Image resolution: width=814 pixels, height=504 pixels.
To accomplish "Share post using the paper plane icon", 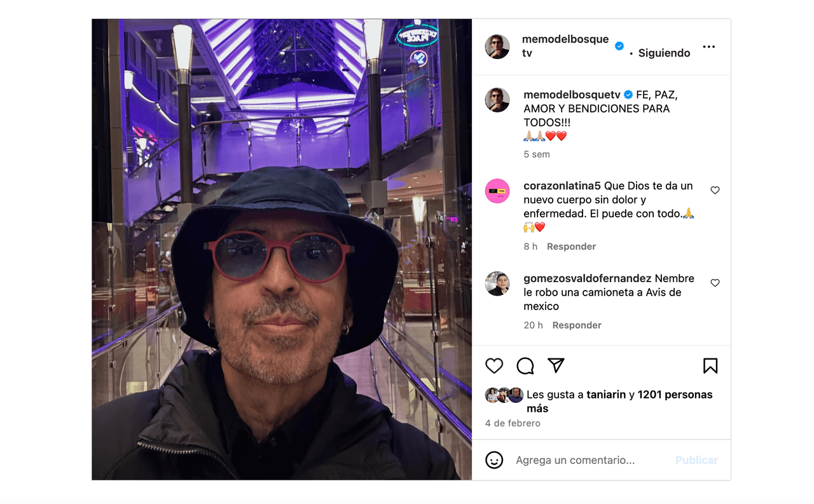I will [x=556, y=365].
